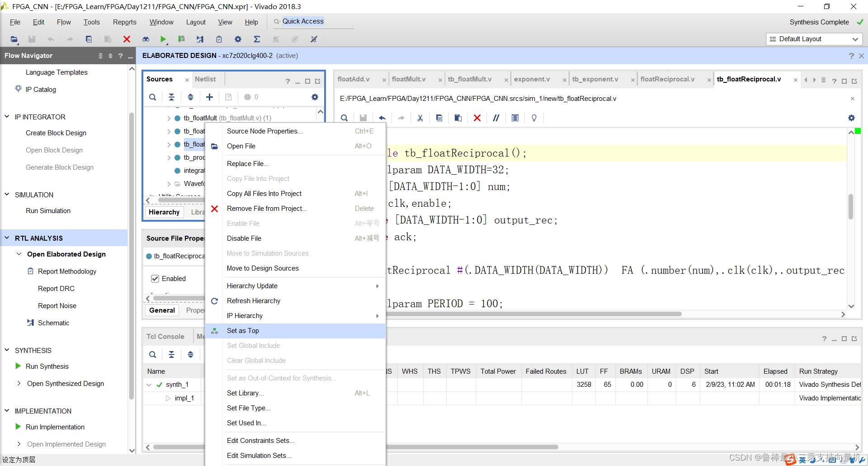The height and width of the screenshot is (466, 868).
Task: Expand the tb_floatMult tree node
Action: 169,118
